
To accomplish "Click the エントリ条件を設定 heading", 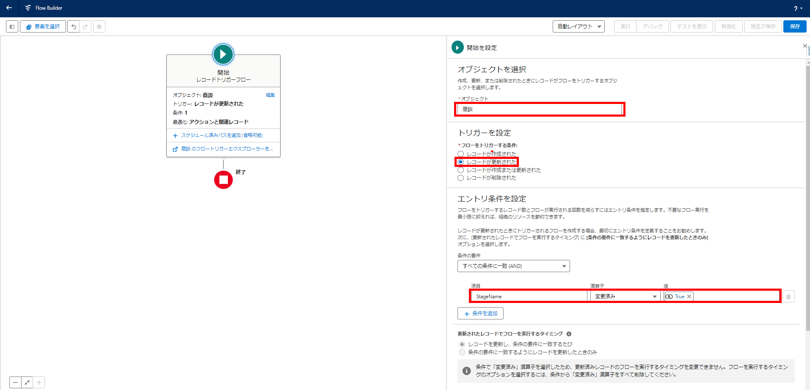I will click(x=492, y=198).
